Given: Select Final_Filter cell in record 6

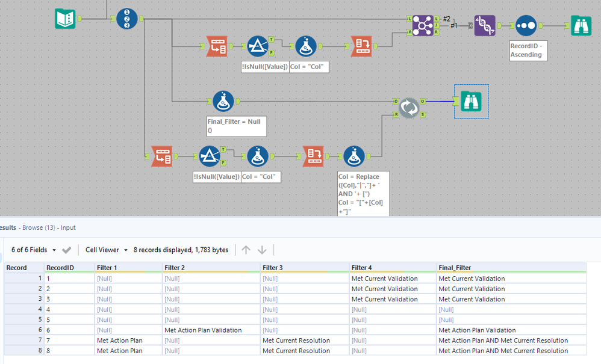Looking at the screenshot, I should click(512, 330).
